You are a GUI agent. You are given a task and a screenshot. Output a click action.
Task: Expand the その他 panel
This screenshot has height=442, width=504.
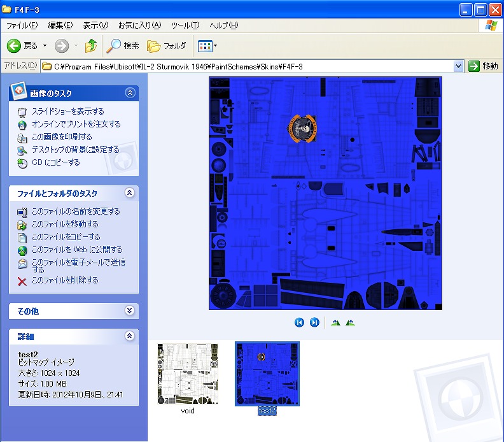click(130, 310)
